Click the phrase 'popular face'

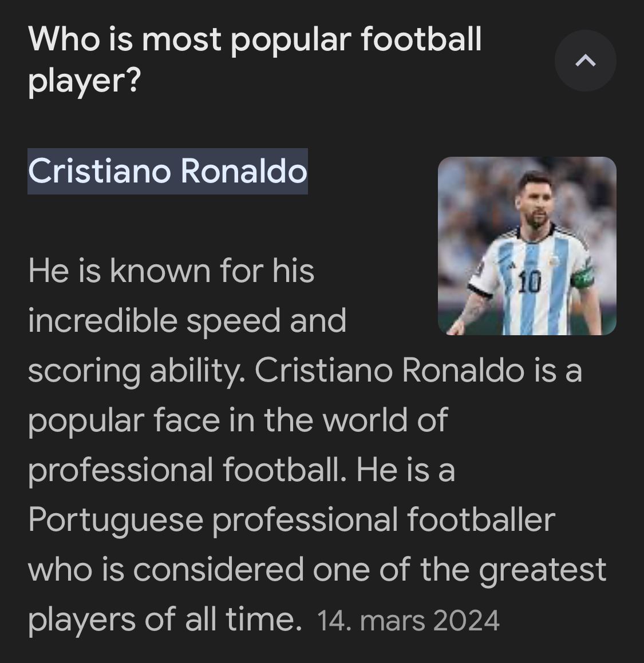[124, 420]
